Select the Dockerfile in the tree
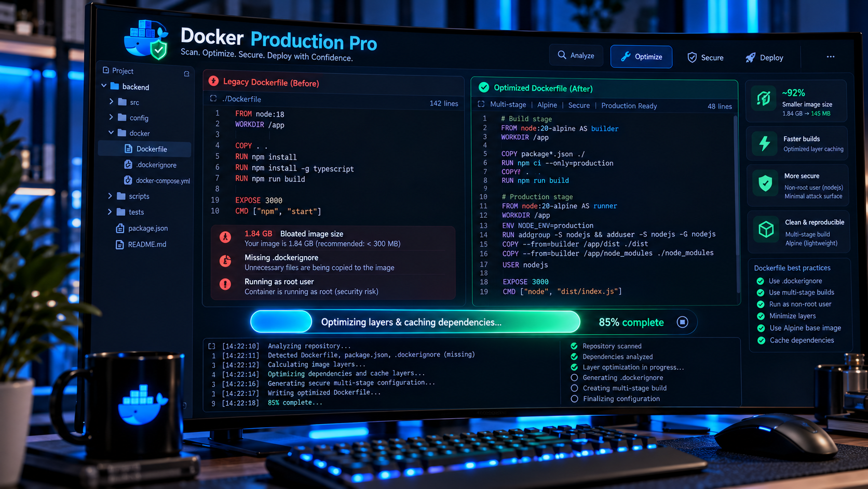The width and height of the screenshot is (868, 489). click(145, 149)
